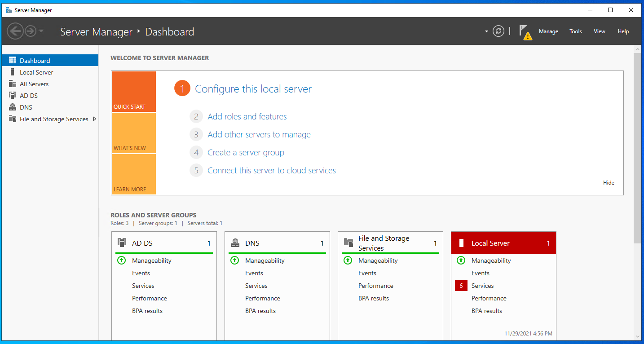Click green status icon in DNS tile

(234, 260)
